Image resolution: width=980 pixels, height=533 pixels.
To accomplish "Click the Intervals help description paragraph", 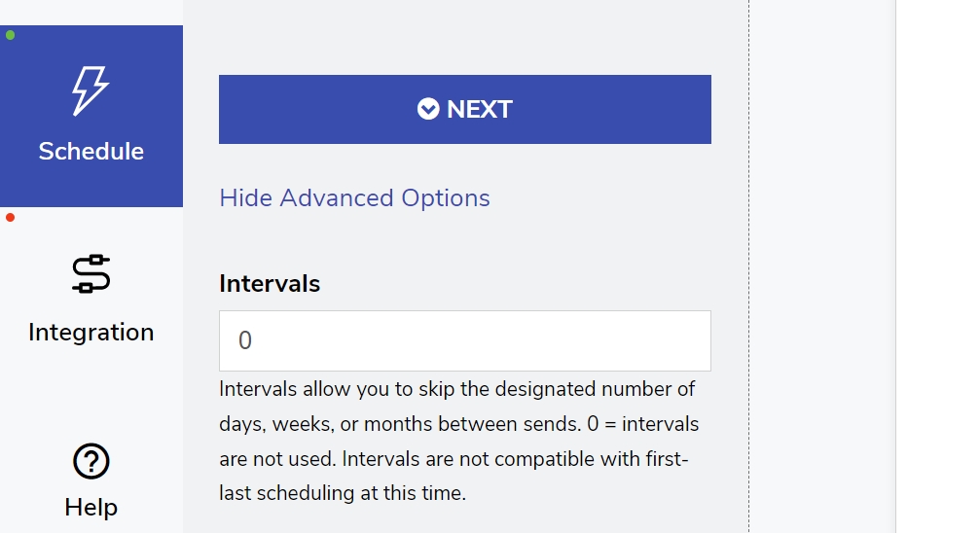I will point(459,442).
